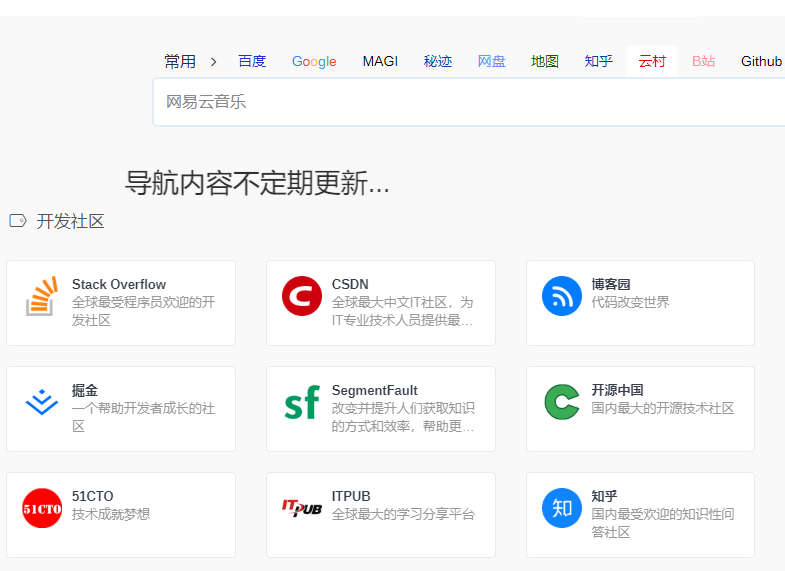The image size is (785, 571).
Task: Select the MAGI search tab
Action: pos(380,61)
